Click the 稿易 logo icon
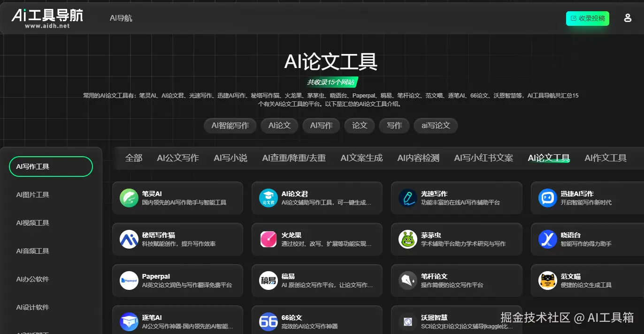 [268, 281]
